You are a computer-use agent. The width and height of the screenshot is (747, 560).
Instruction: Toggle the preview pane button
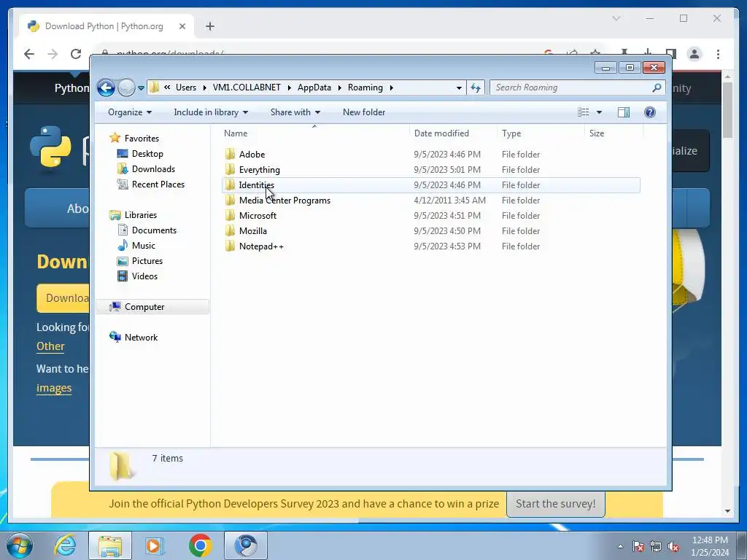coord(624,112)
